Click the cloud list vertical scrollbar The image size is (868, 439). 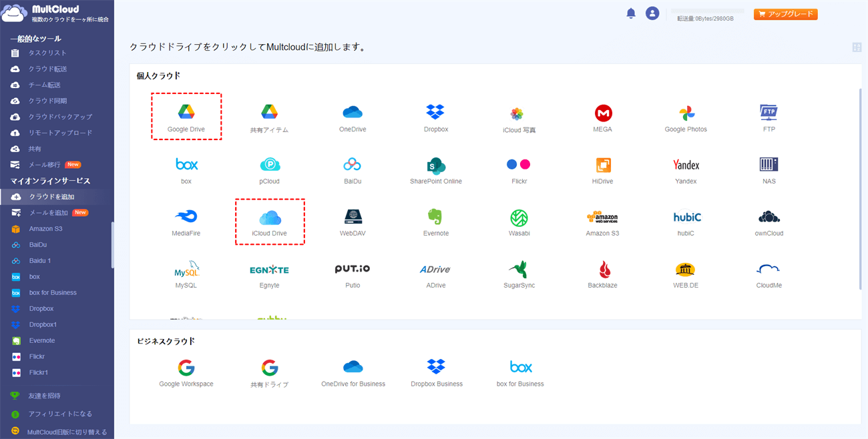click(860, 188)
